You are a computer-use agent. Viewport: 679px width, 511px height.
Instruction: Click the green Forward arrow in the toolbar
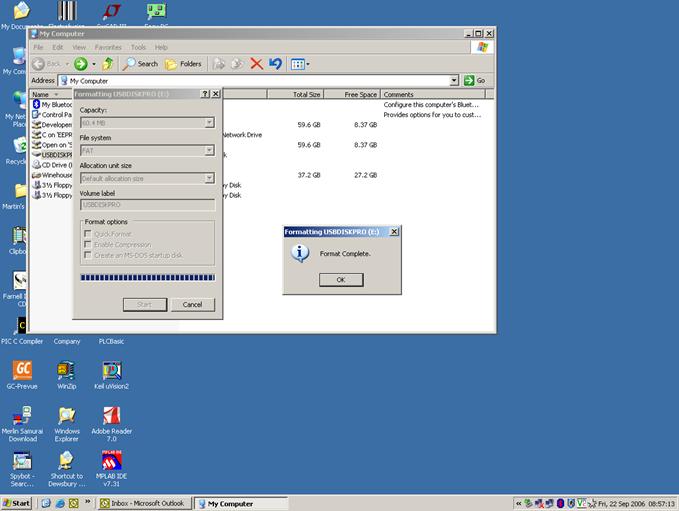pos(81,64)
